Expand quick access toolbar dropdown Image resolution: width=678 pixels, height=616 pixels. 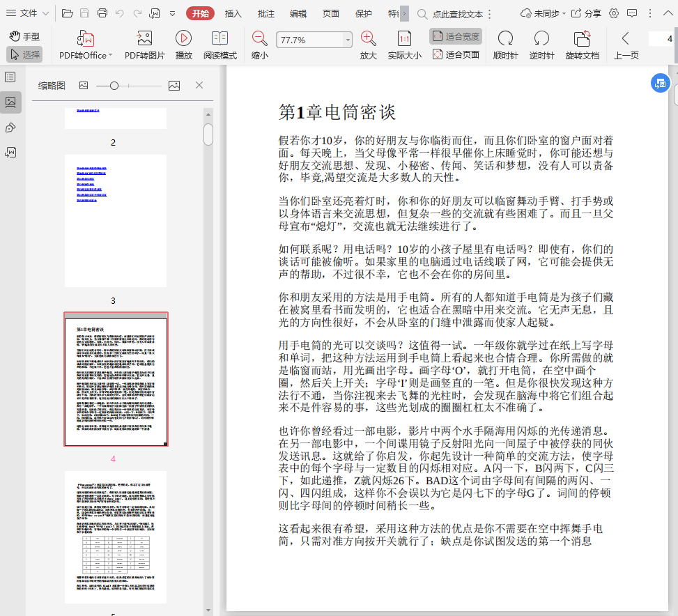pos(172,14)
